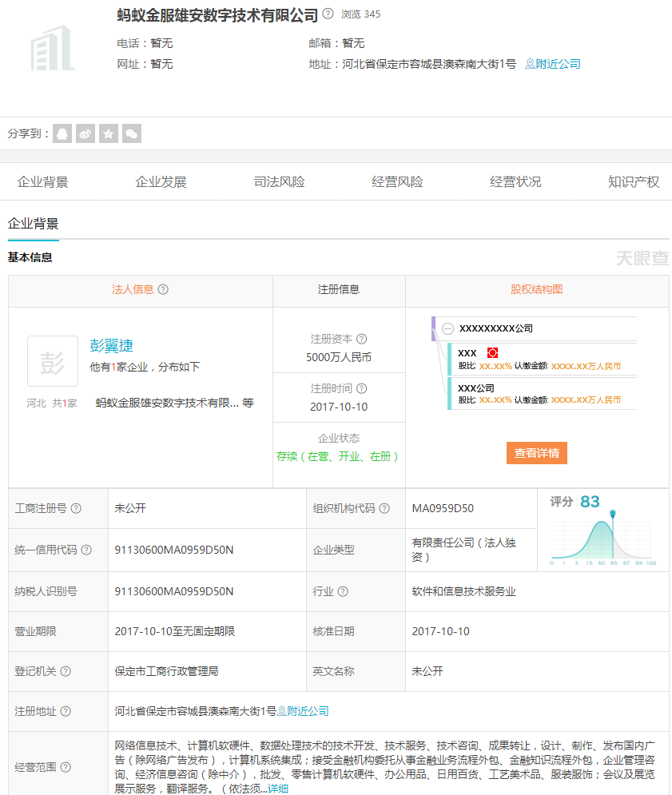The image size is (672, 795).
Task: Open the 知识产权 navigation tab
Action: [634, 181]
